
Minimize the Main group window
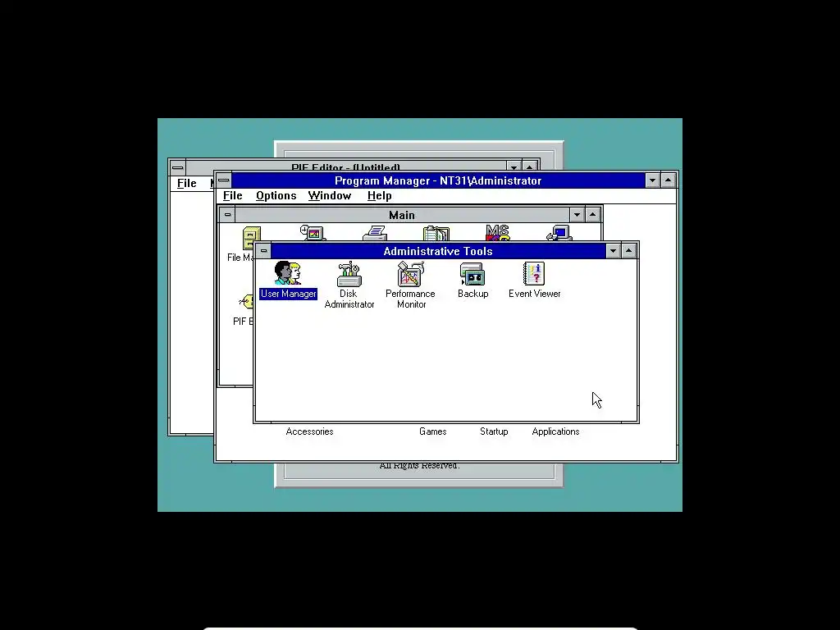[577, 215]
